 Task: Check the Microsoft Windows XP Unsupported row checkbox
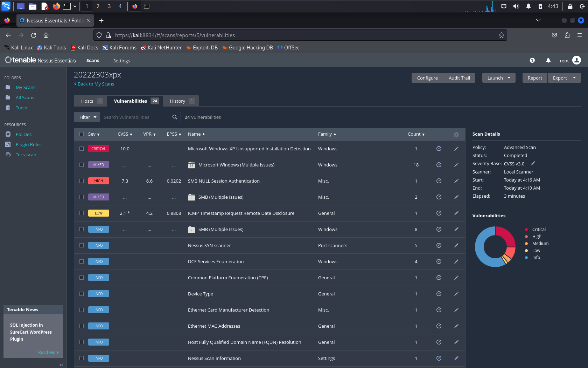82,149
